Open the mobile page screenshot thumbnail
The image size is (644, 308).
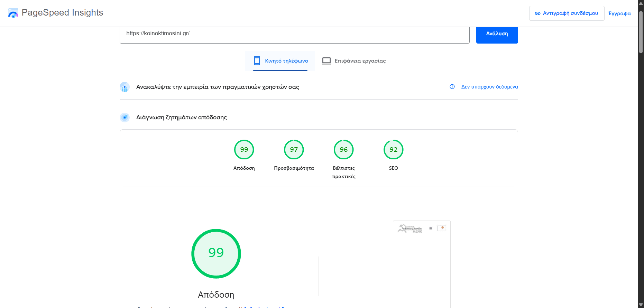pos(422,263)
